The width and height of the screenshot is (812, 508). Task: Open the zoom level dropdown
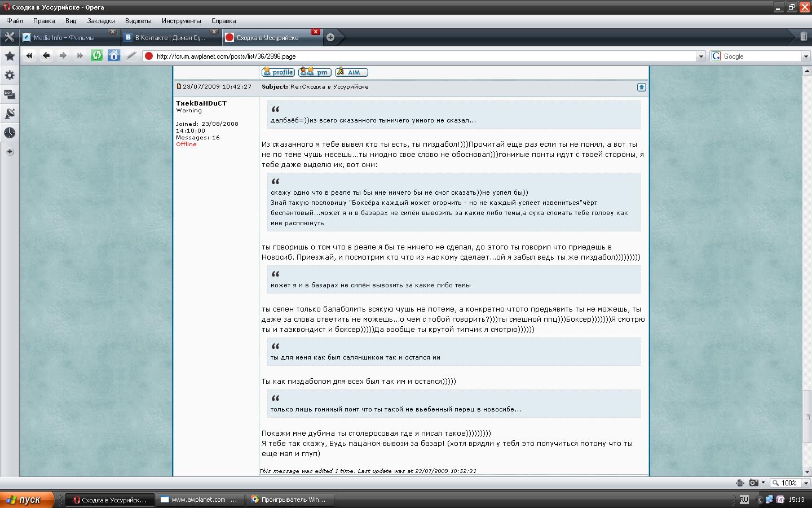coord(806,483)
